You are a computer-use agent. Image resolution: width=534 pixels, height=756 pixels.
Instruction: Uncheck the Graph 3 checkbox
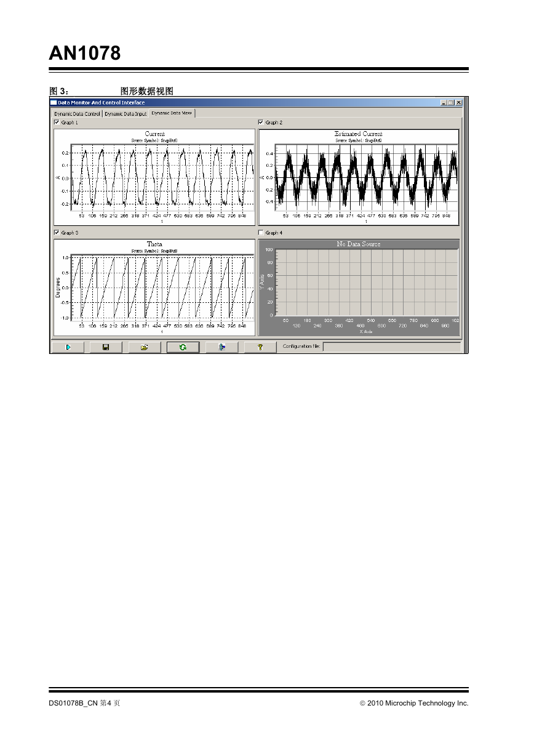coord(57,233)
